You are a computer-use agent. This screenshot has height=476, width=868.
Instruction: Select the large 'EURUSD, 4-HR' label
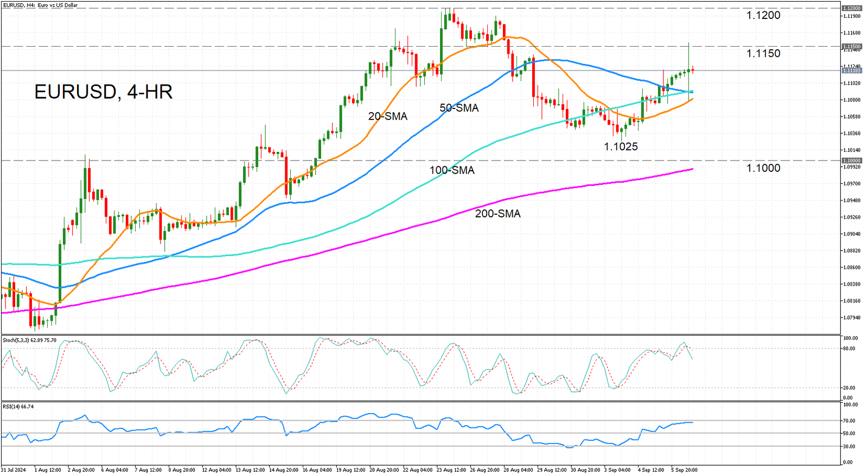104,92
